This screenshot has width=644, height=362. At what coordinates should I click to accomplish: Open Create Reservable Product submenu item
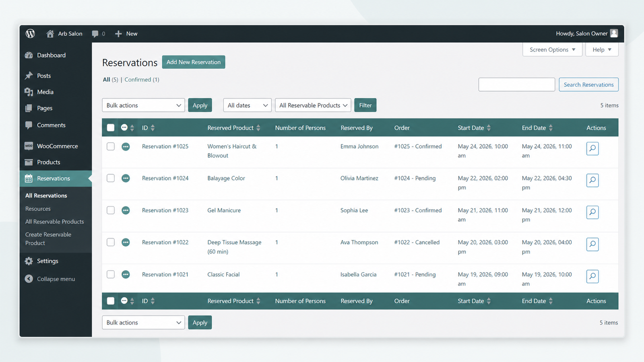48,239
